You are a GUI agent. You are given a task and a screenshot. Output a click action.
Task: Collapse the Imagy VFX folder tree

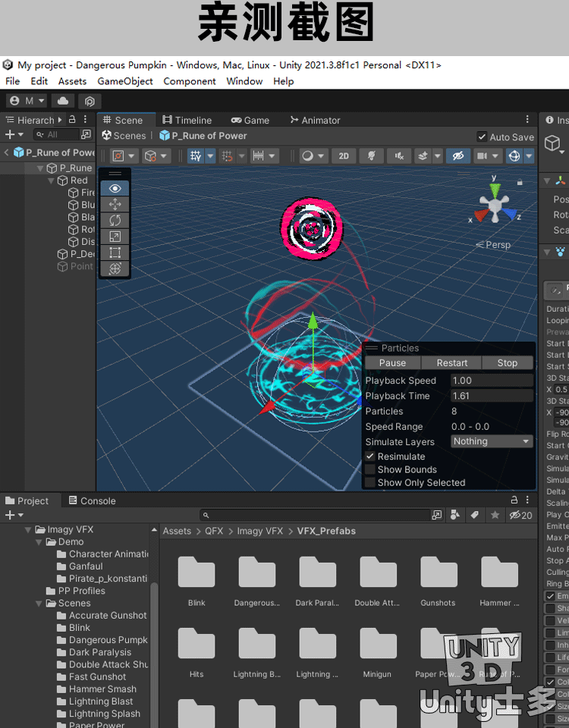click(29, 530)
